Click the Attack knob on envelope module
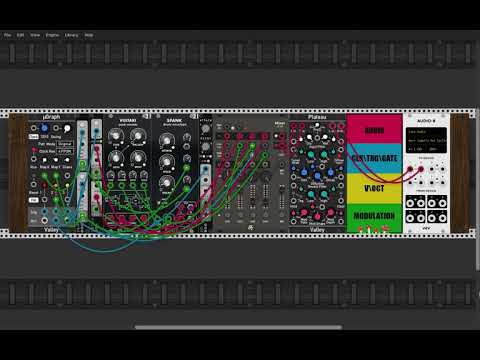Image resolution: width=480 pixels, height=360 pixels. point(206,129)
